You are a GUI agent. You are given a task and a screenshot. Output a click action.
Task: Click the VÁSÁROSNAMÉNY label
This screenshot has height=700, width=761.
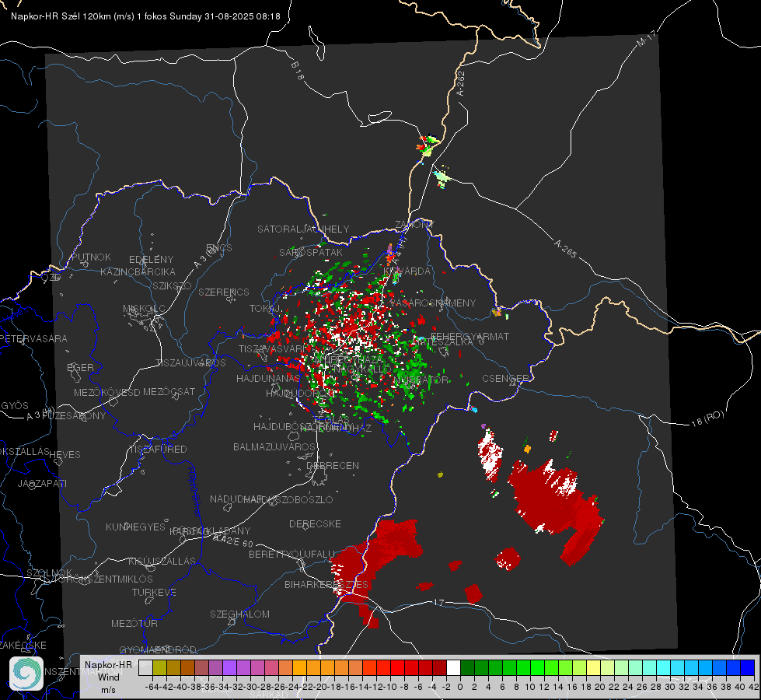pyautogui.click(x=433, y=303)
